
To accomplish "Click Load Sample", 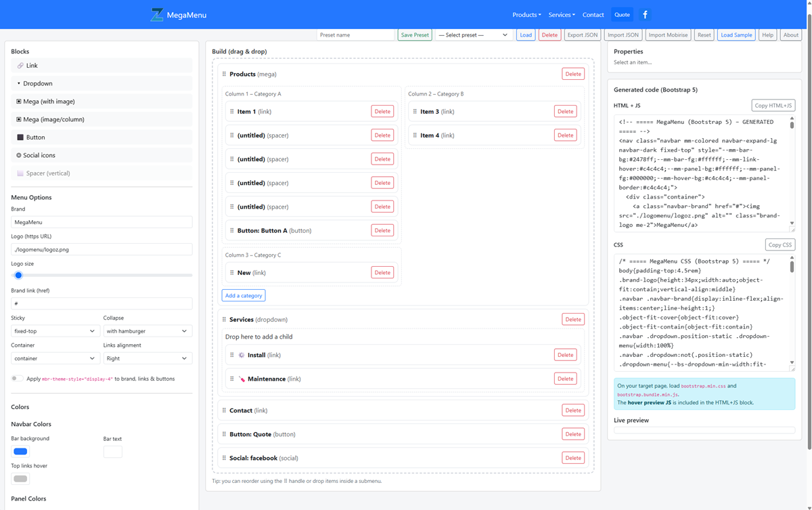I will (x=736, y=35).
